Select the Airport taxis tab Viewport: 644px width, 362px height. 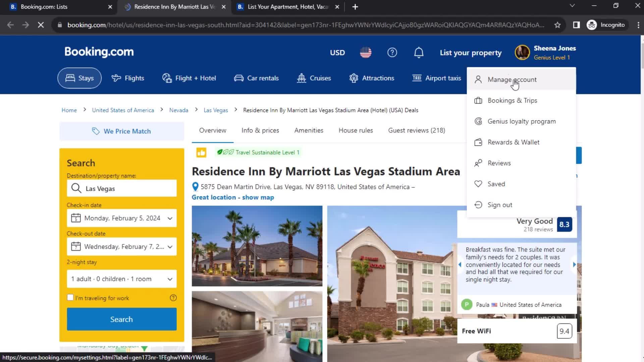(436, 78)
